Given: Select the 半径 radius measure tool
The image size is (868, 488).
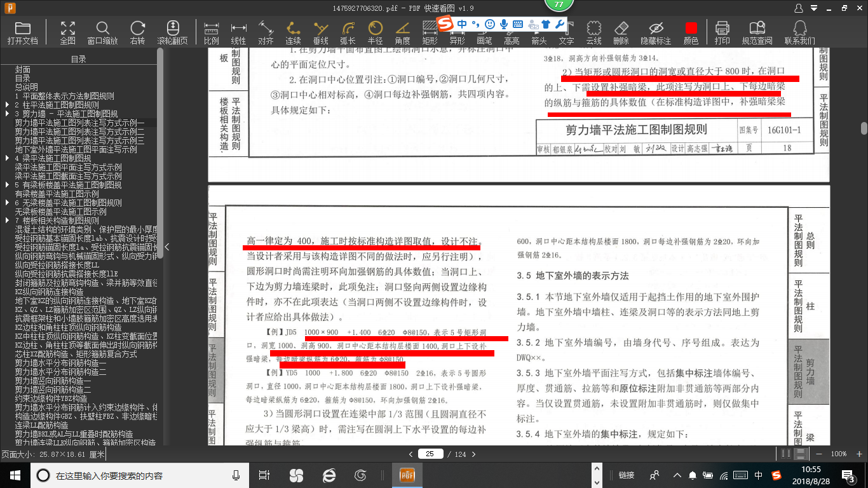Looking at the screenshot, I should pyautogui.click(x=375, y=32).
